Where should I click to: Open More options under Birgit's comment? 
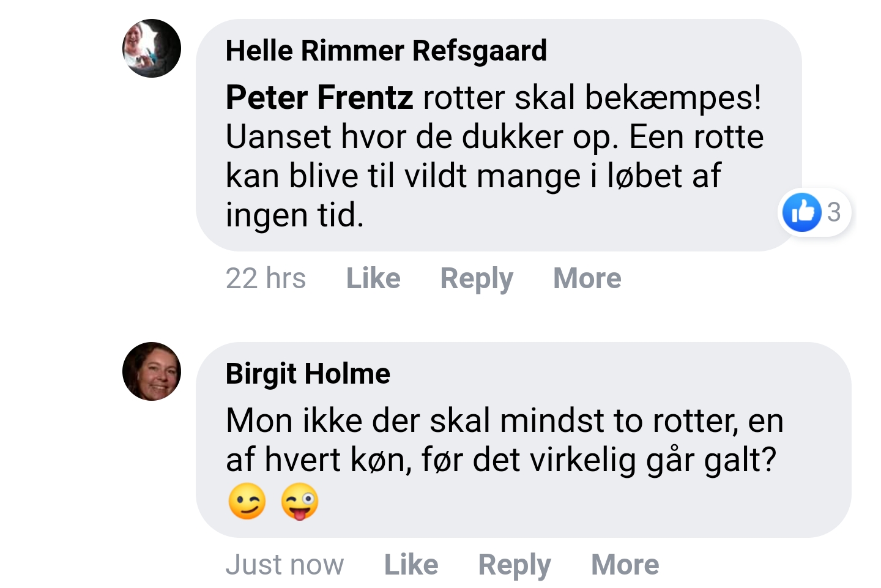click(x=625, y=565)
